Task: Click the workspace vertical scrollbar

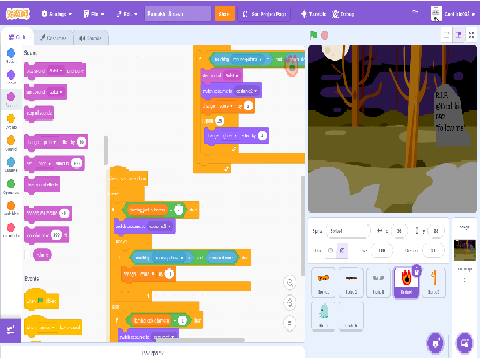Action: pyautogui.click(x=303, y=226)
